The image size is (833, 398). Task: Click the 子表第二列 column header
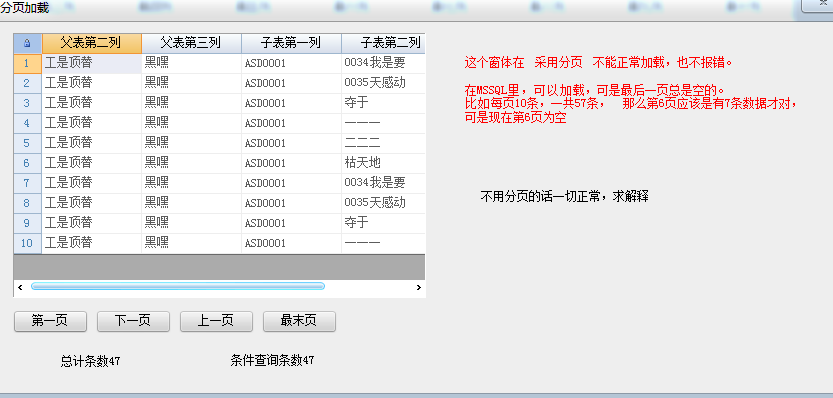(384, 43)
